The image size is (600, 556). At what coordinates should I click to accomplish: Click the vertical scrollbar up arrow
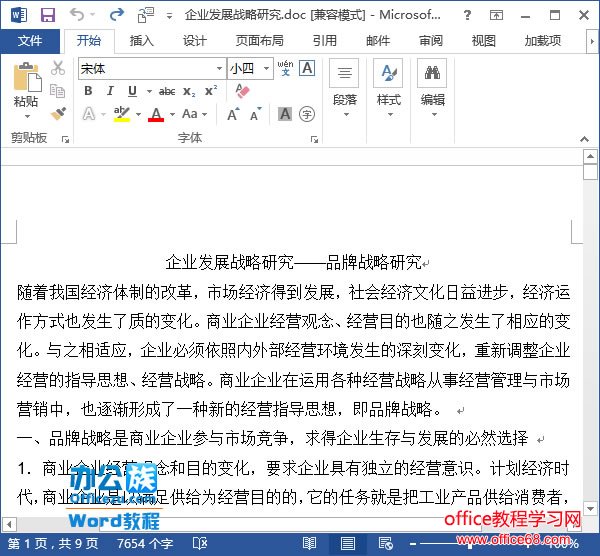[590, 156]
